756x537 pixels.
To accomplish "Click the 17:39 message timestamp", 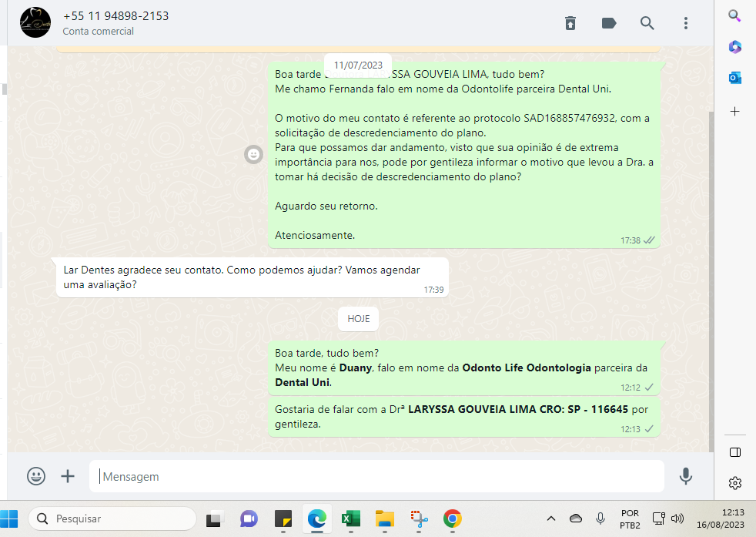I will (433, 290).
